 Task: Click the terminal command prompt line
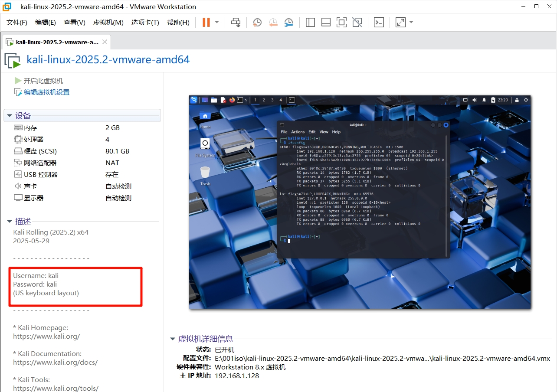[300, 238]
